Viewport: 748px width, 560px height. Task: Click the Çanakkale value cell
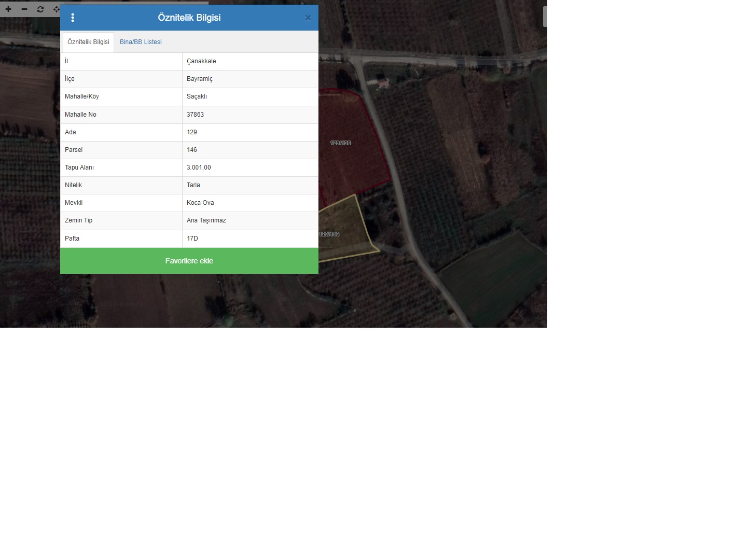(201, 61)
